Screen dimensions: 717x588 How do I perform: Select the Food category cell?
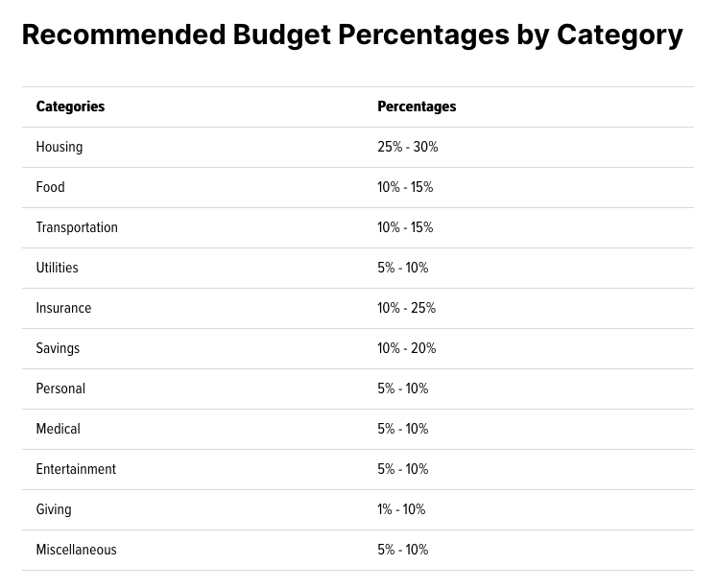(50, 187)
